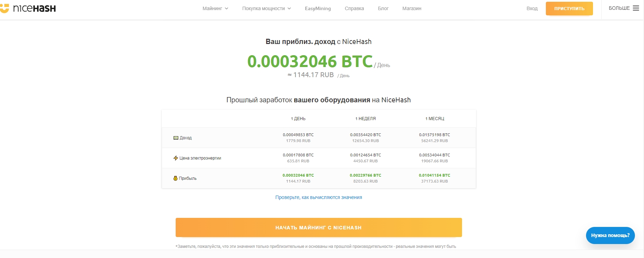Click the 0.00534044 BTC monthly electricity value
The width and height of the screenshot is (644, 258).
pos(434,155)
